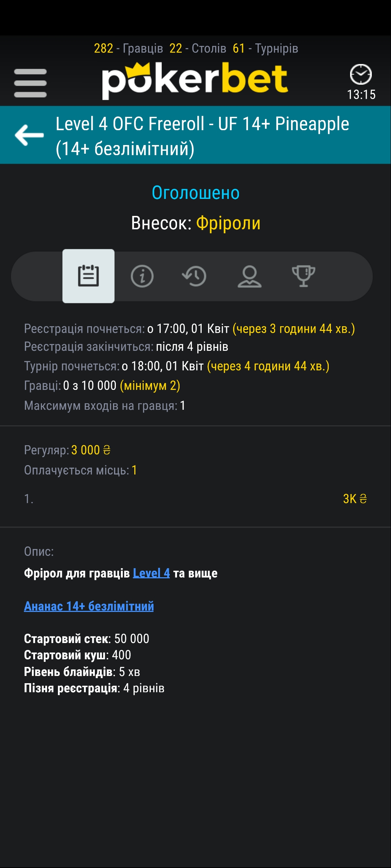Viewport: 391px width, 868px height.
Task: Tap the Регуляр 3 000 prize pool text
Action: pos(67,450)
